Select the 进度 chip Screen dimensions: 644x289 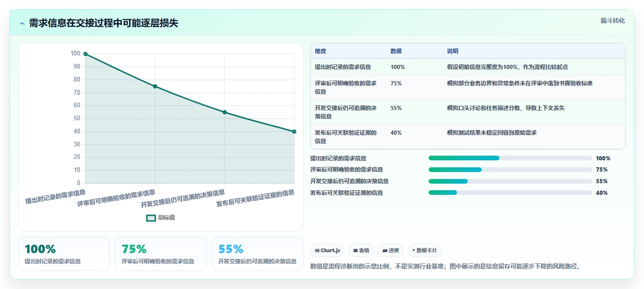390,250
